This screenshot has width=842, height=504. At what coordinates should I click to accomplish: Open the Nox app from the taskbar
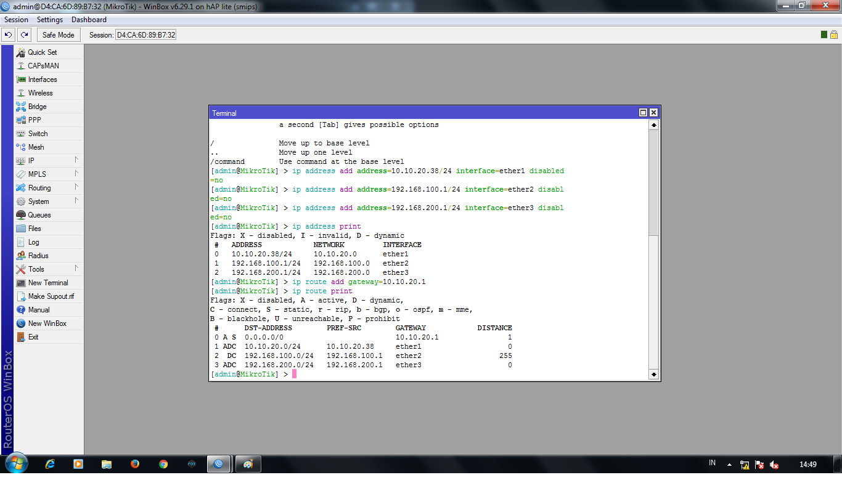(x=192, y=464)
